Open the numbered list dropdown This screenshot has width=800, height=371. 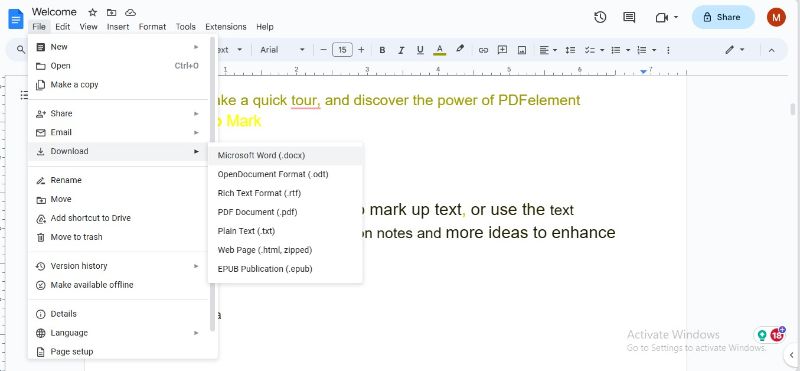[647, 50]
